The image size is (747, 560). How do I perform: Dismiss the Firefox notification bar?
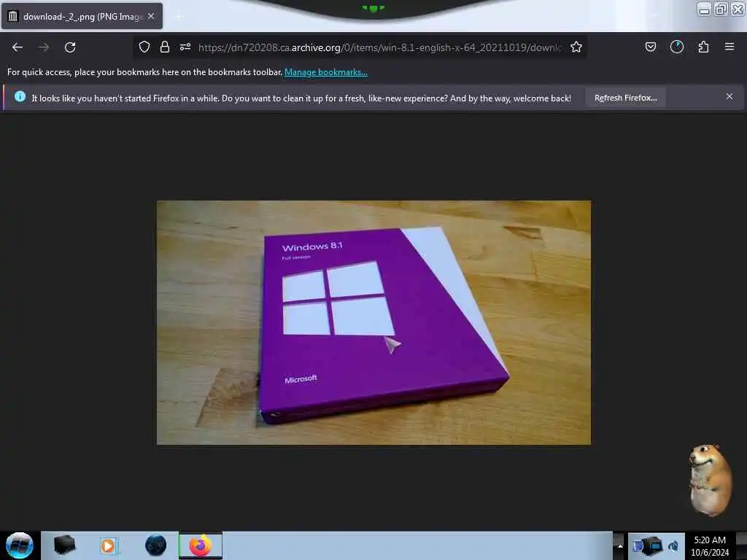coord(729,97)
